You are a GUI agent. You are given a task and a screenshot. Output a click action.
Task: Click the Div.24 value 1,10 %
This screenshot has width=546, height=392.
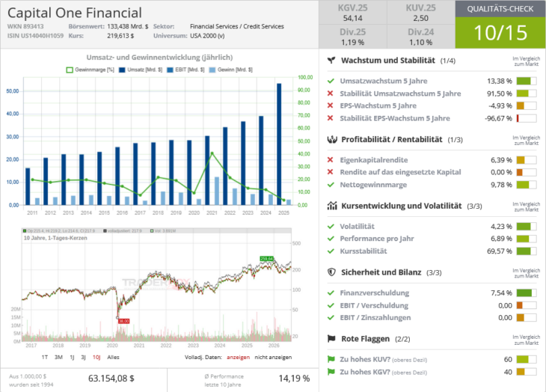pyautogui.click(x=420, y=42)
